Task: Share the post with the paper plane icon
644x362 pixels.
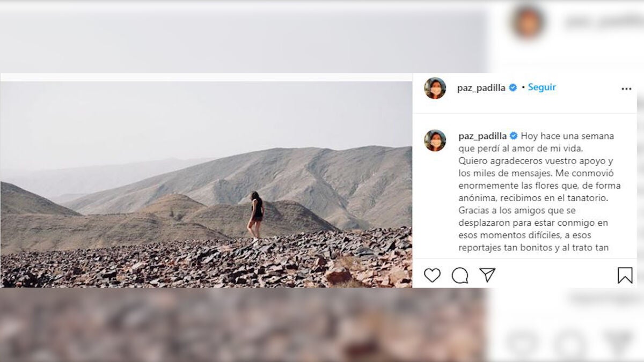Action: click(x=487, y=275)
